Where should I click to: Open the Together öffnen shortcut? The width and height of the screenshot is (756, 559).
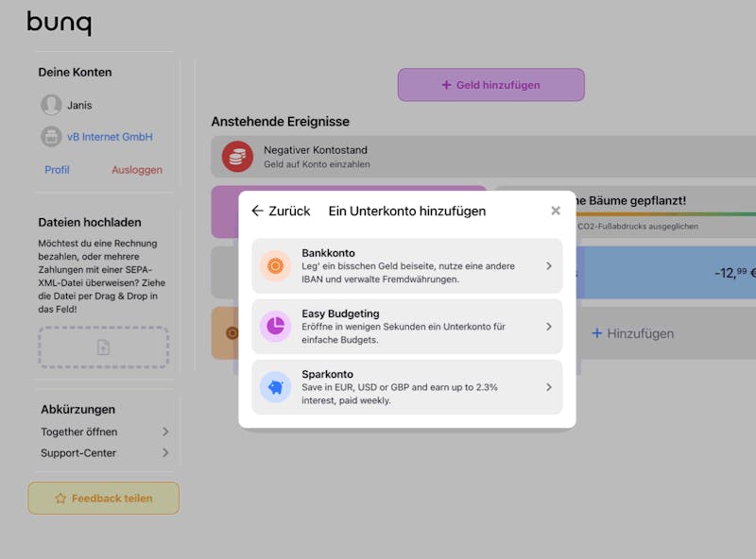pos(105,432)
